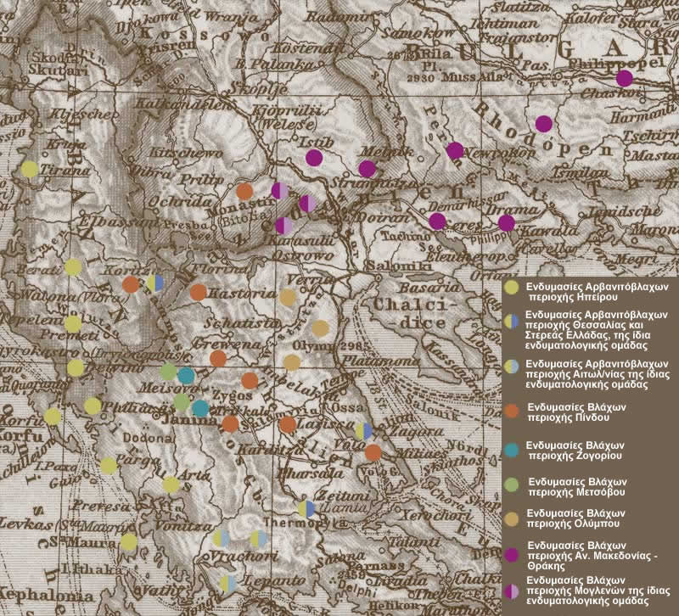
Task: Select the legend swatch for Αιτωλ/νίας
Action: click(512, 367)
